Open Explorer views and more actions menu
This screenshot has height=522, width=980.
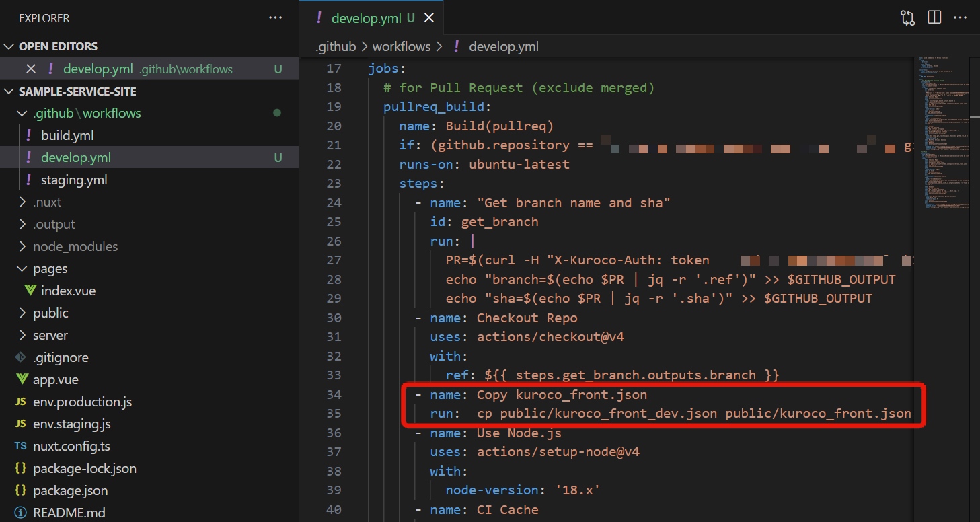point(275,18)
